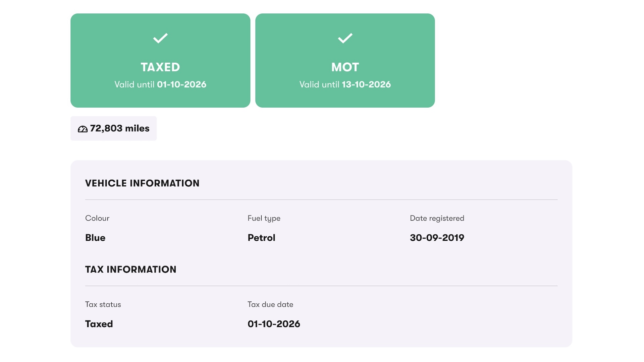
Task: Click the MOT heading text
Action: pos(345,67)
